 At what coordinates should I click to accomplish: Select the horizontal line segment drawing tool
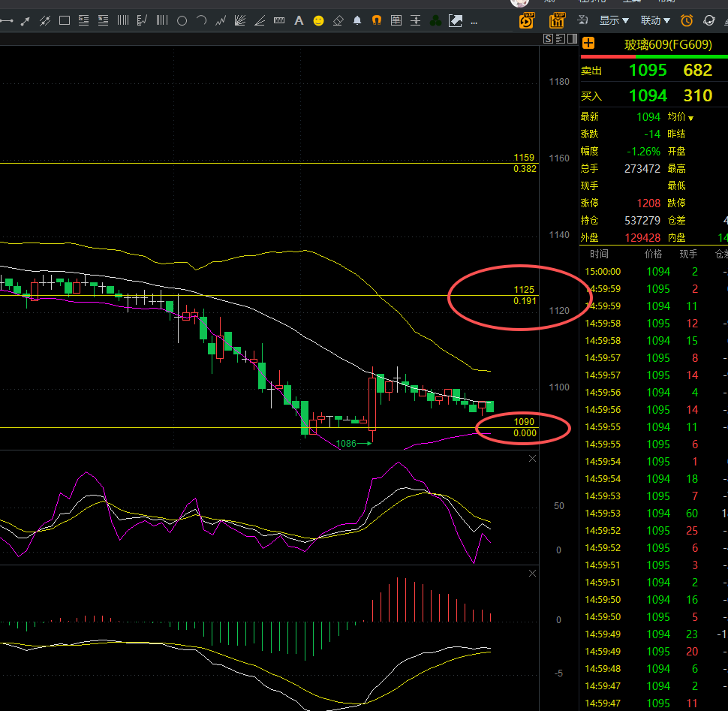tap(6, 21)
